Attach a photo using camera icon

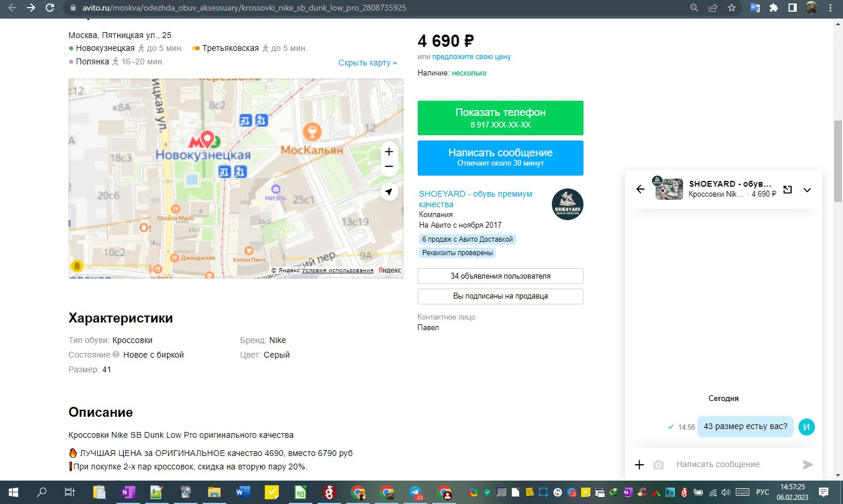(x=658, y=464)
